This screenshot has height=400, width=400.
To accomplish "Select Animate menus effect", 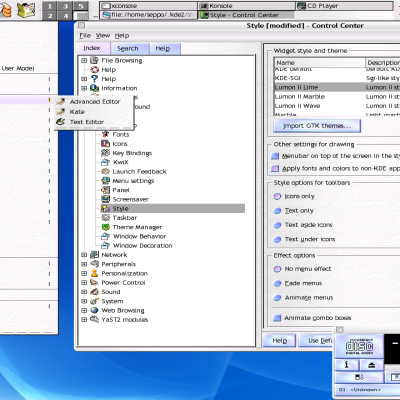I will [277, 298].
